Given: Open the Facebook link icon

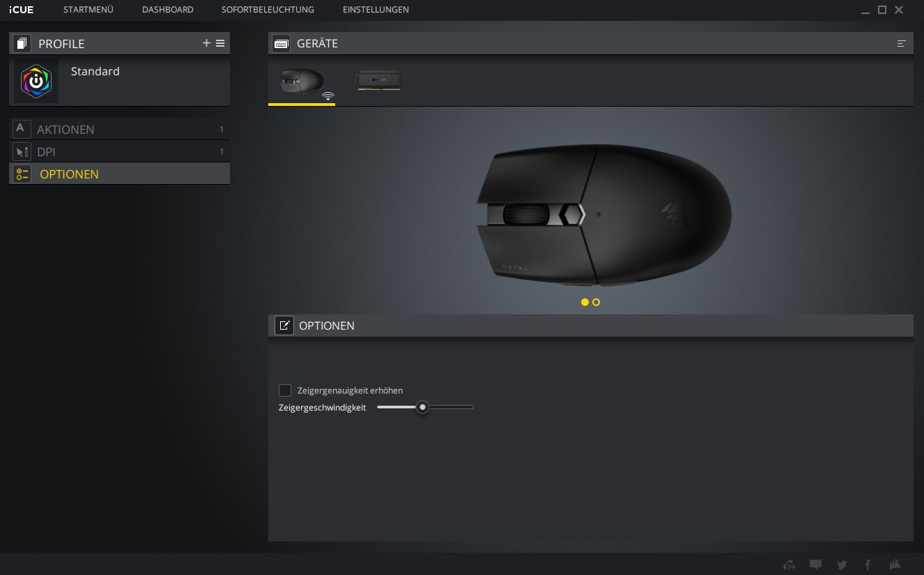Looking at the screenshot, I should [868, 565].
